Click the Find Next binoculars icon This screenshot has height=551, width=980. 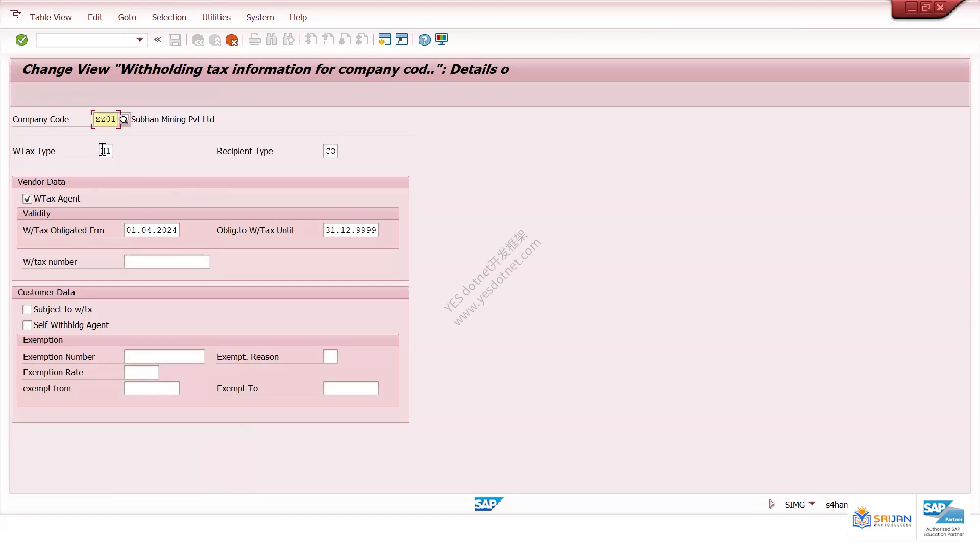[x=289, y=40]
